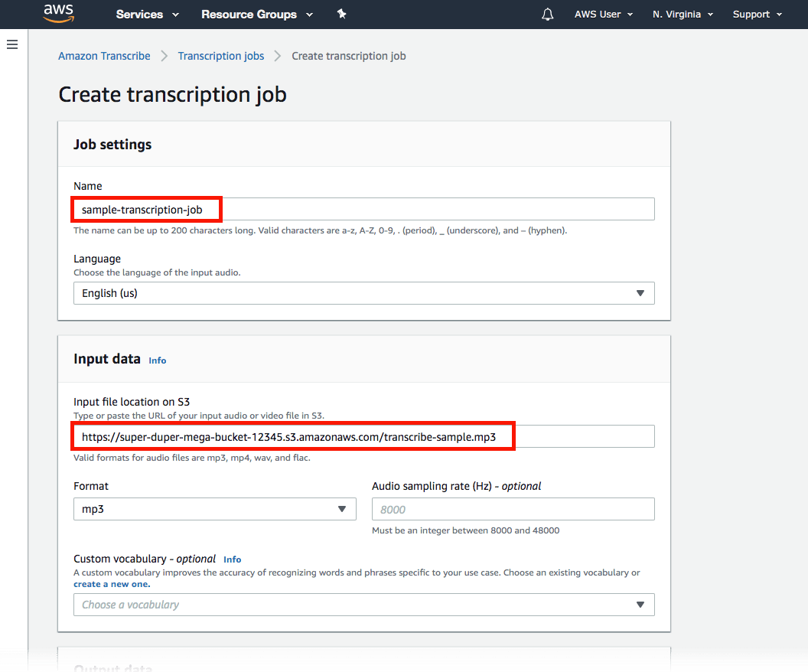
Task: Click the 'Input data' section heading
Action: click(106, 359)
